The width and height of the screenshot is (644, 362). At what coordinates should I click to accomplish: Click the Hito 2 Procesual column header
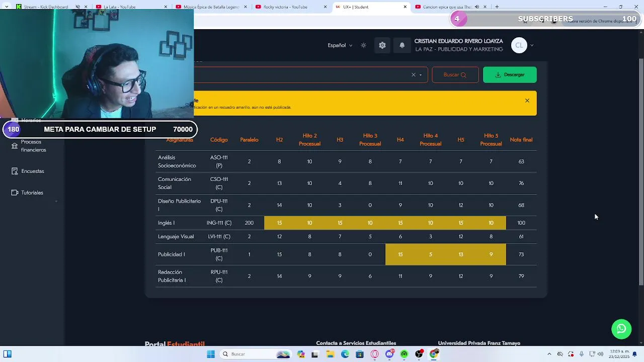point(309,140)
